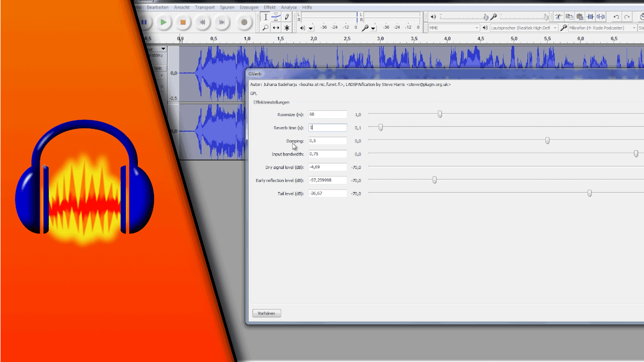Open the Erzeugen menu
The image size is (644, 362).
tap(249, 8)
